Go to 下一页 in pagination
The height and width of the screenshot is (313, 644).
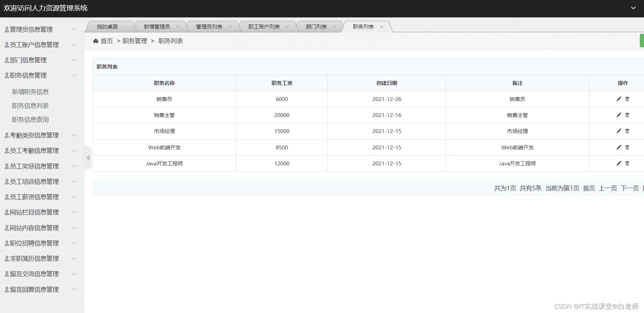tap(630, 188)
